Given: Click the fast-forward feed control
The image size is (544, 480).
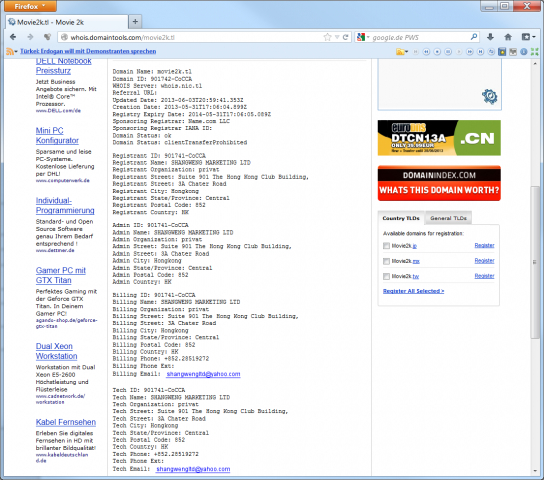Looking at the screenshot, I should (469, 52).
